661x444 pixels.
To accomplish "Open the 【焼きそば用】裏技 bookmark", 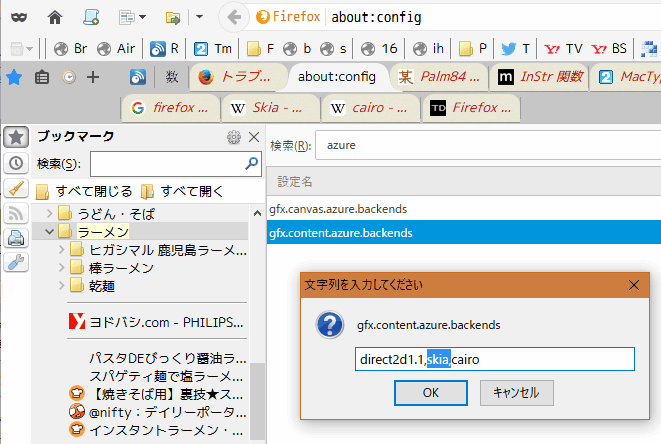I will pos(156,394).
